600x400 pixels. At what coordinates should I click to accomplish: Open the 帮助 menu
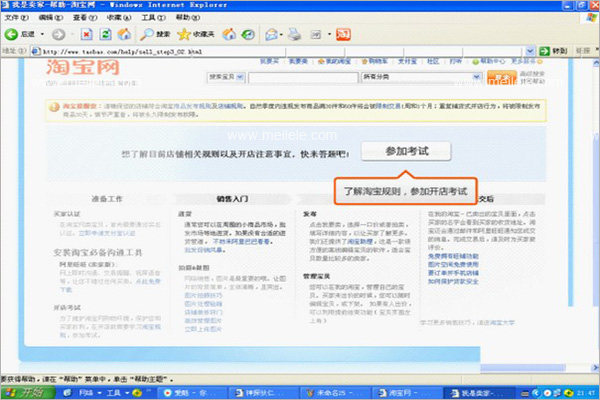[x=188, y=18]
